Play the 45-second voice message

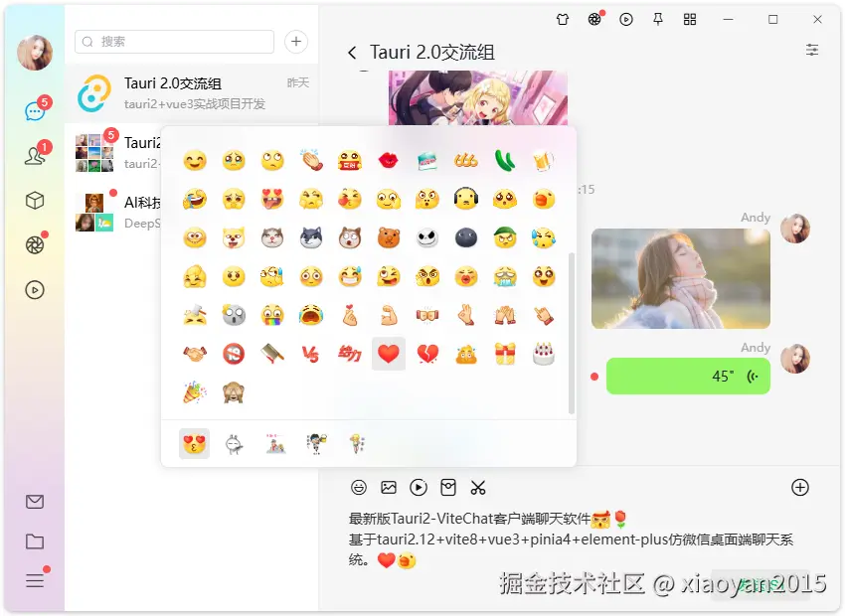[x=688, y=376]
